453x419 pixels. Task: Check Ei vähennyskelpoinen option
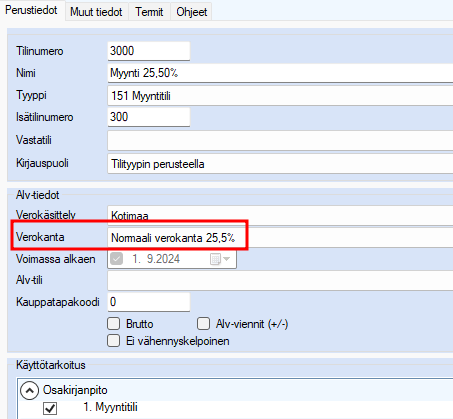[x=114, y=341]
